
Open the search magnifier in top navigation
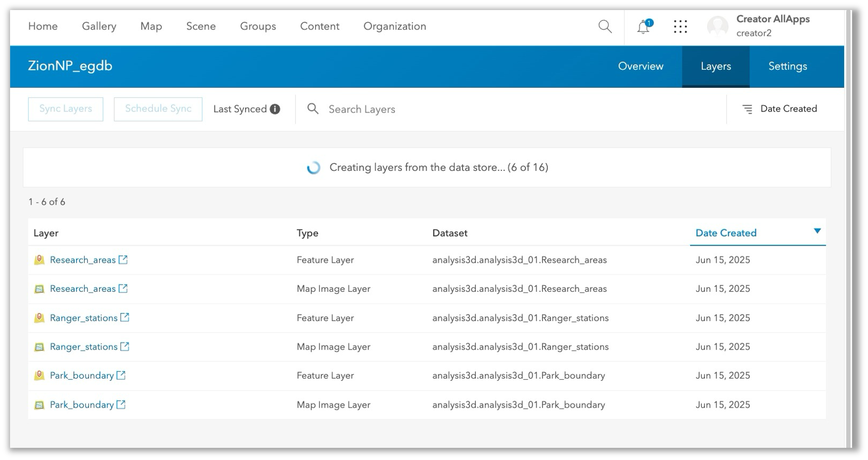(605, 26)
